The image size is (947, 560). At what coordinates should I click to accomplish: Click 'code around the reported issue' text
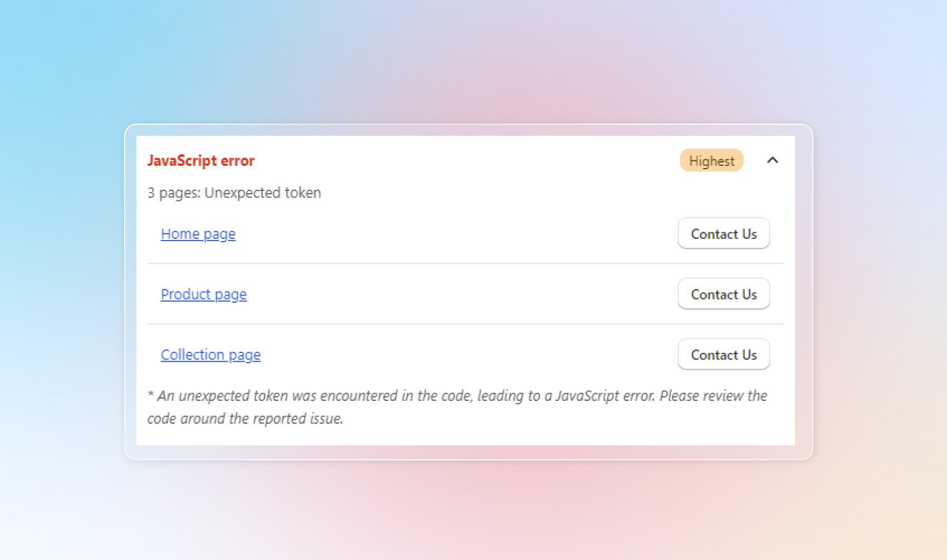tap(245, 419)
